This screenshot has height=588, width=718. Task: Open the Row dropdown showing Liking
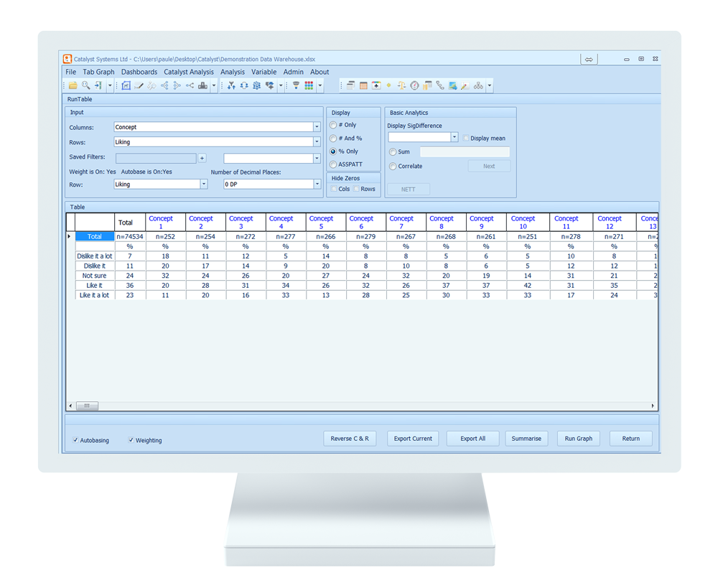pyautogui.click(x=204, y=184)
